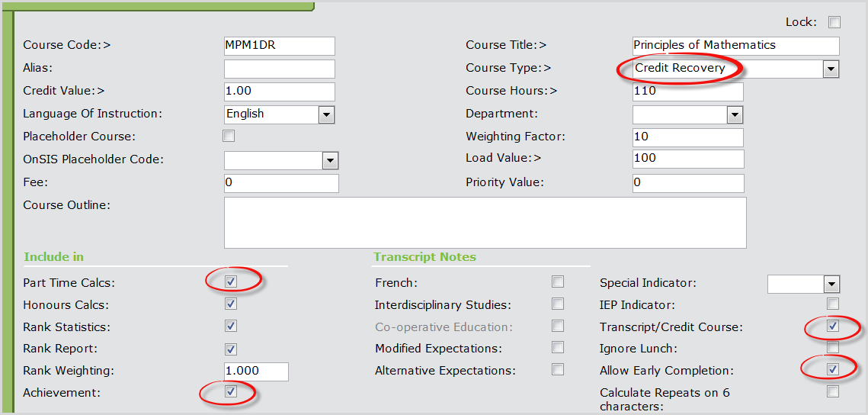Toggle the Honours Calcs checkbox
The width and height of the screenshot is (868, 415).
[231, 304]
